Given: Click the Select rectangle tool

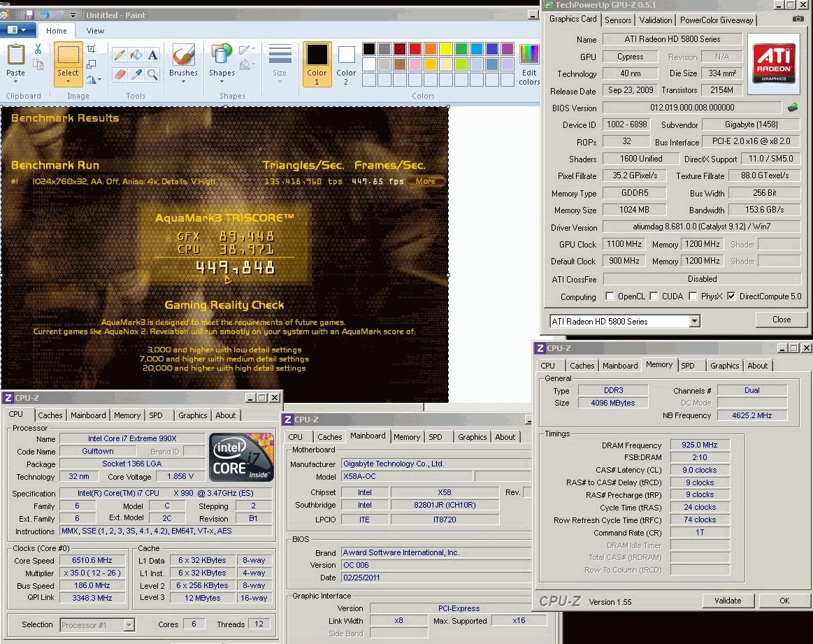Looking at the screenshot, I should tap(68, 55).
